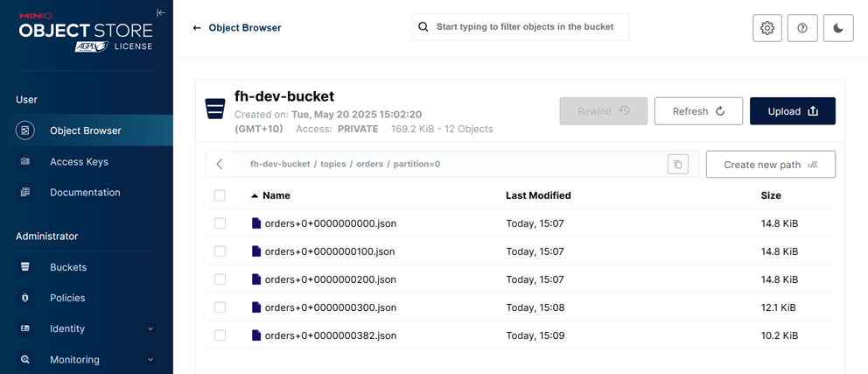The image size is (868, 374).
Task: Click the help question mark icon
Action: pos(802,28)
